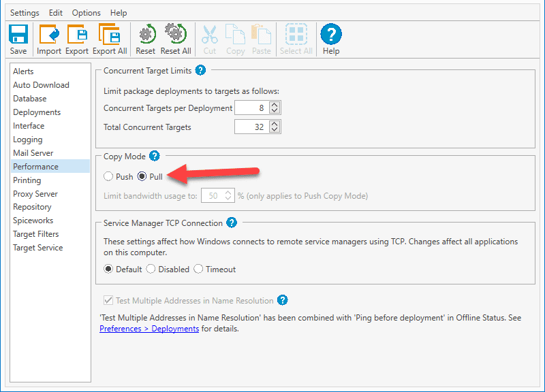The height and width of the screenshot is (392, 545).
Task: Open Deployments in the sidebar list
Action: click(50, 112)
